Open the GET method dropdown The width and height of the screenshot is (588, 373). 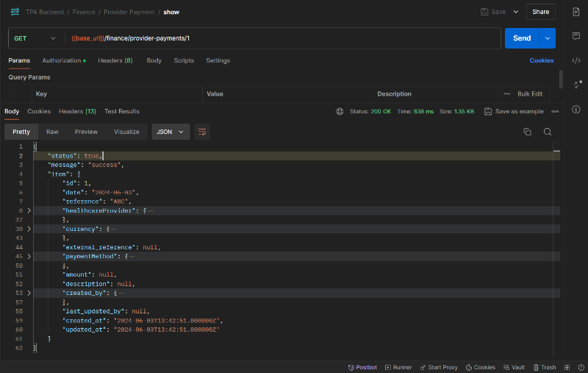[35, 38]
